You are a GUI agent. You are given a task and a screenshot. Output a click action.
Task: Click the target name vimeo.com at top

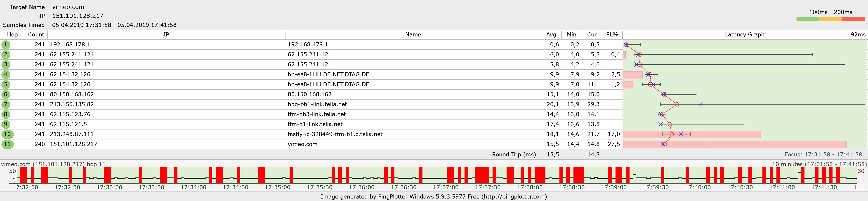68,7
